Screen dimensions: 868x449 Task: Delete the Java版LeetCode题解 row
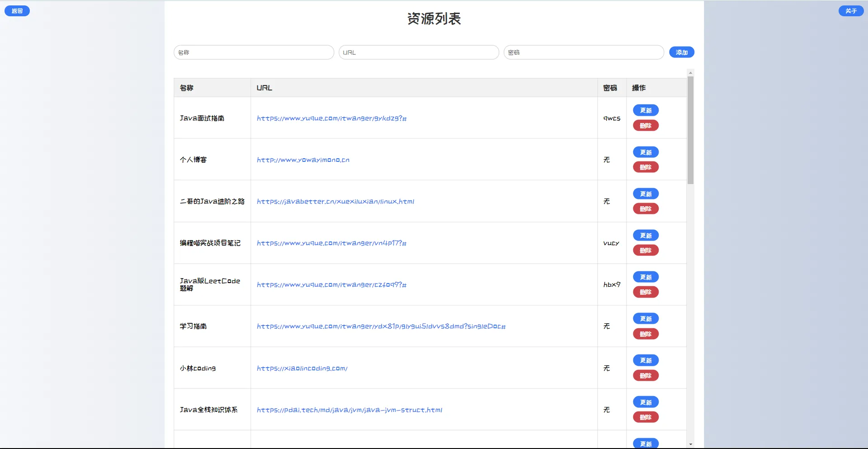click(646, 292)
